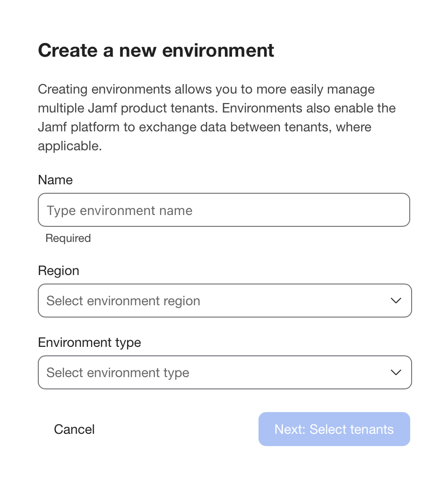Click the Cancel button

click(x=74, y=429)
